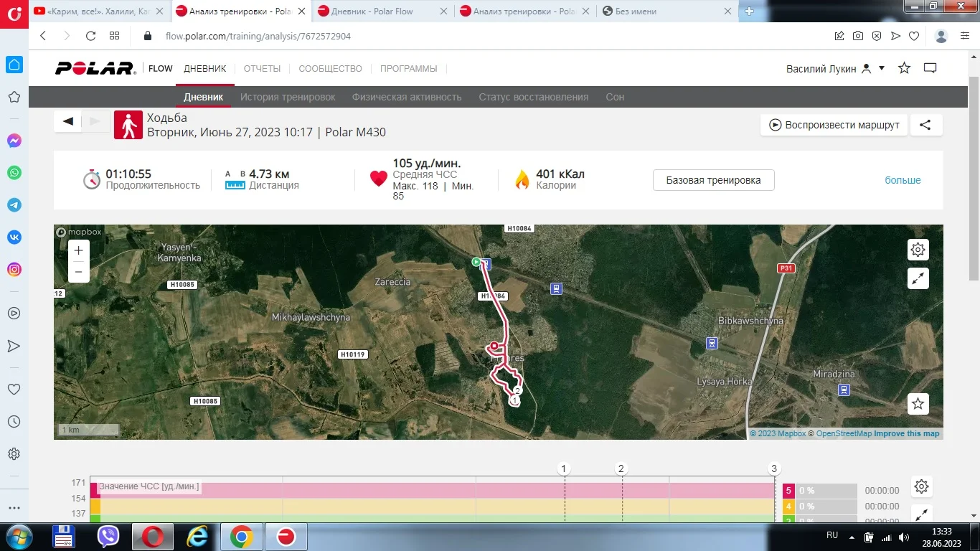Add page to bookmarks with heart icon
Image resolution: width=980 pixels, height=551 pixels.
(914, 36)
